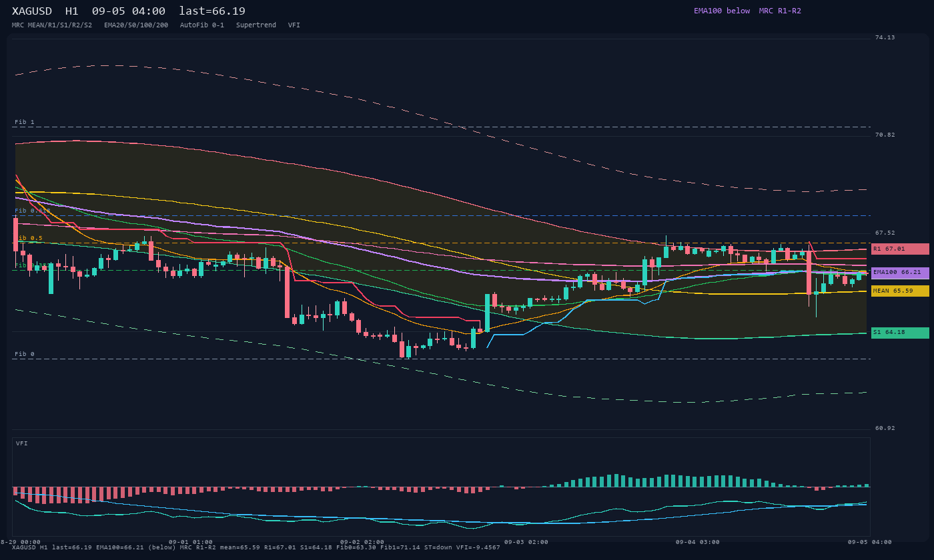
Task: Select the 'Fib 0' level label
Action: (x=25, y=355)
